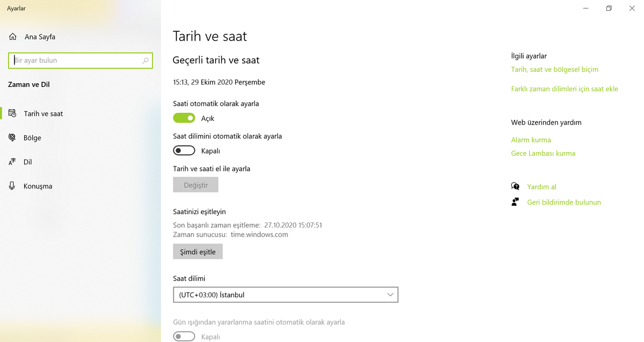Open the Saat dilimi dropdown

[x=285, y=295]
